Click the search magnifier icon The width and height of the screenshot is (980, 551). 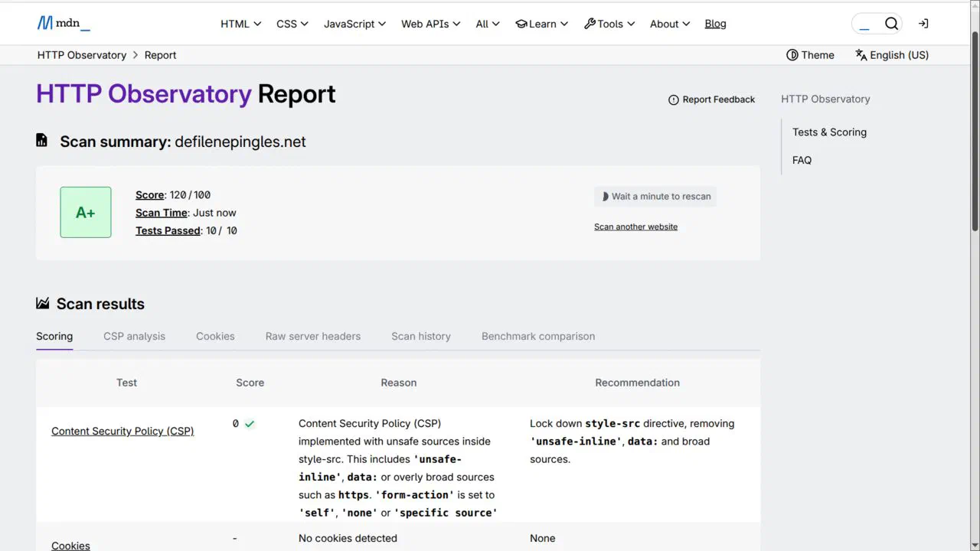coord(891,24)
